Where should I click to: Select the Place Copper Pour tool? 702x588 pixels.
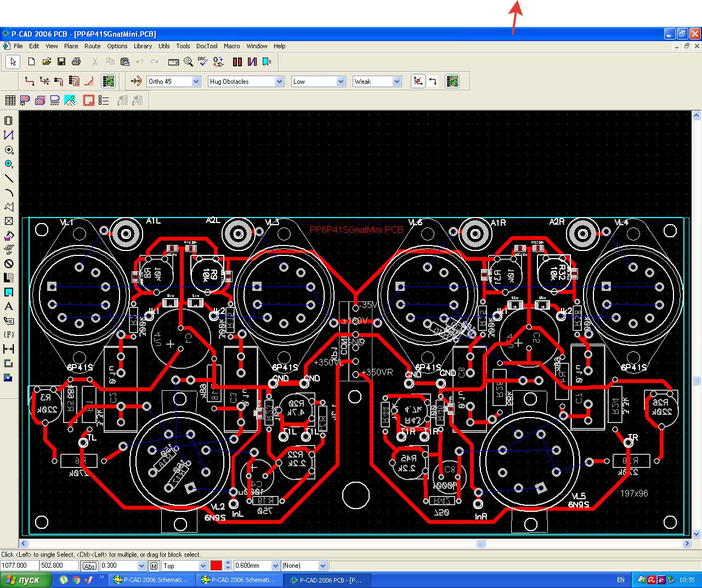[x=8, y=235]
